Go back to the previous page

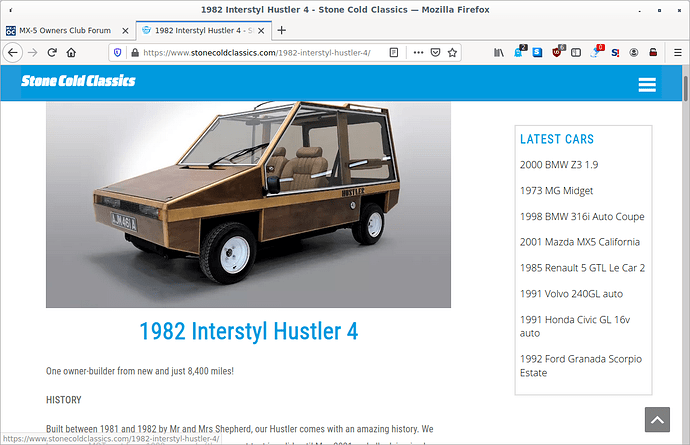tap(14, 52)
